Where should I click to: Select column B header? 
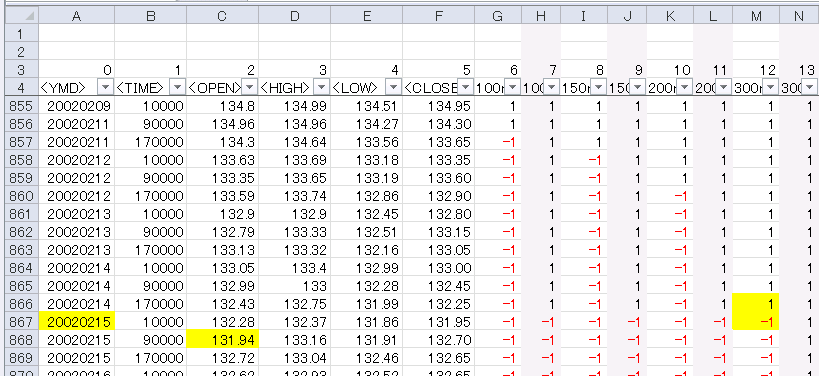pyautogui.click(x=150, y=16)
